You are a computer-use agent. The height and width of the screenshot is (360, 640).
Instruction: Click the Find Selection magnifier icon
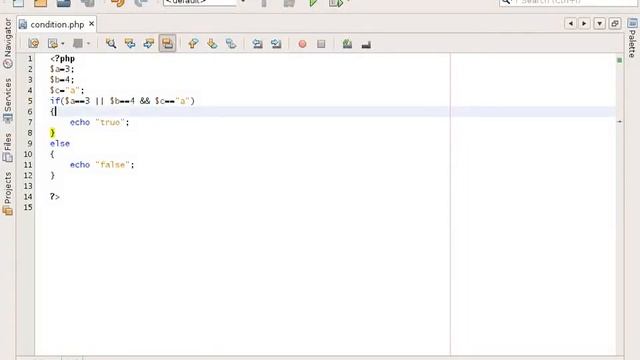pyautogui.click(x=111, y=44)
